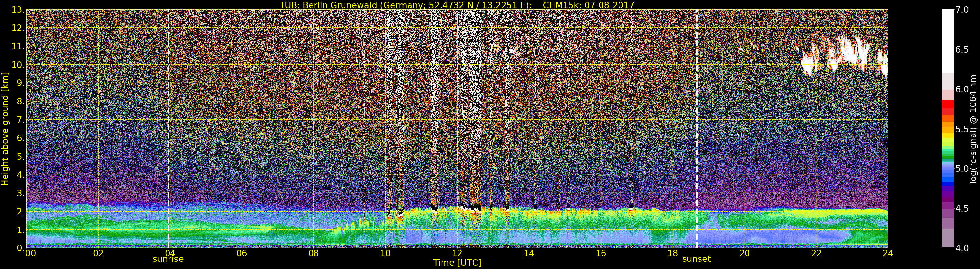Click the white dashed sunrise line

[168, 129]
